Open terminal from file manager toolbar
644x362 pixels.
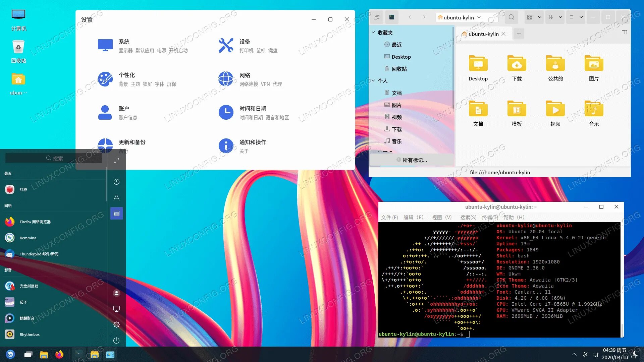click(x=392, y=17)
